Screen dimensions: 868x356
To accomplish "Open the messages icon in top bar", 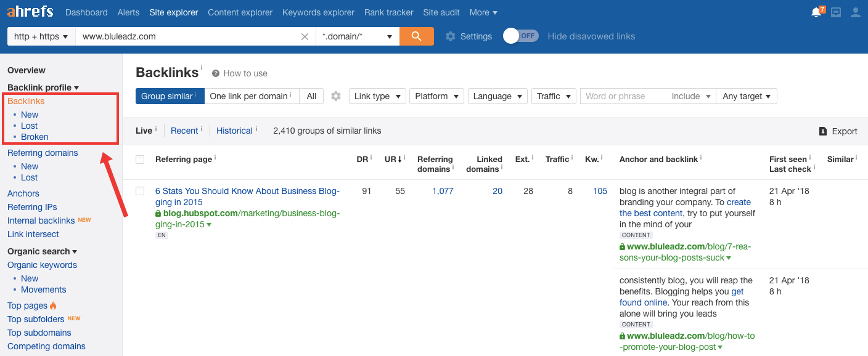I will [836, 12].
